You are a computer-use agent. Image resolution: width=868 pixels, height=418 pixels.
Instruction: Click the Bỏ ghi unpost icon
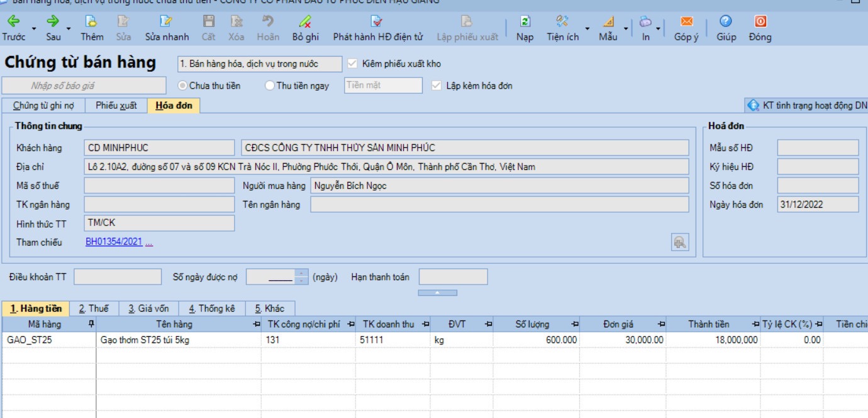[x=305, y=22]
